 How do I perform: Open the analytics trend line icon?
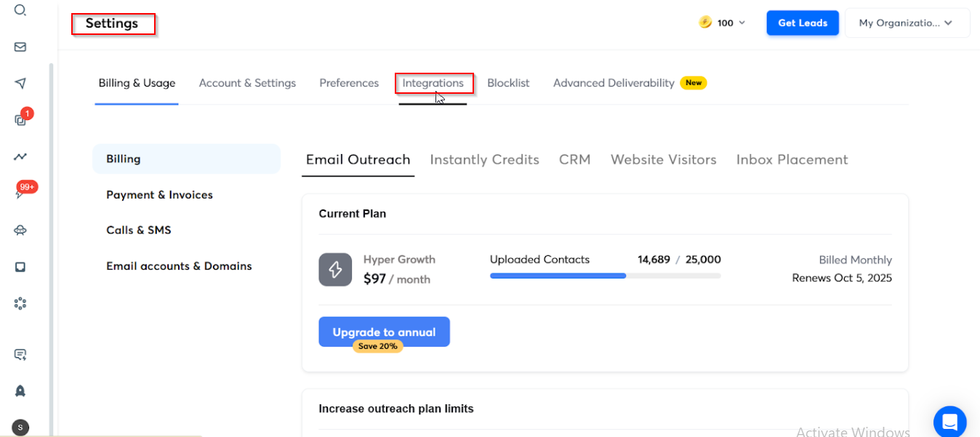(20, 156)
